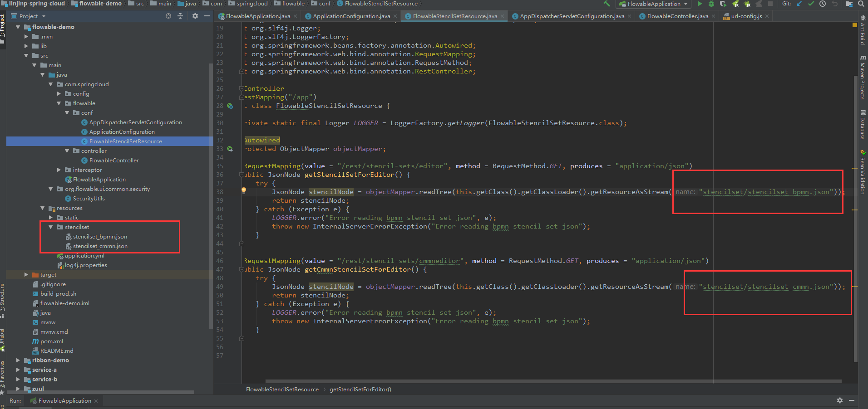This screenshot has width=868, height=409.
Task: Close the FlowableController.java tab
Action: (x=713, y=16)
